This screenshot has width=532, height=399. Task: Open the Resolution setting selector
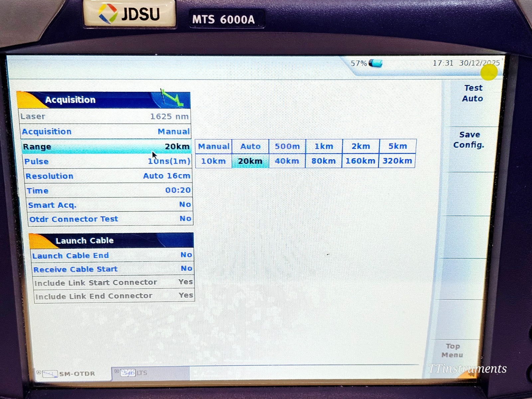tap(106, 176)
